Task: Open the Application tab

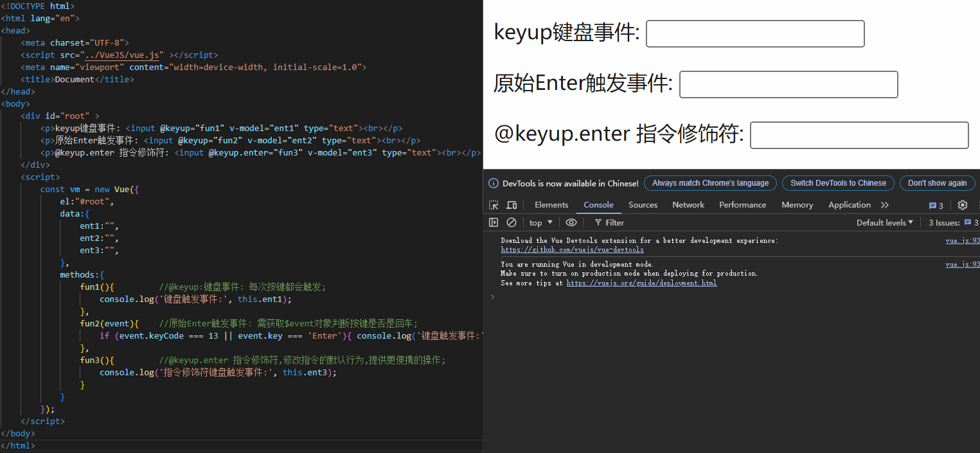Action: pyautogui.click(x=850, y=204)
